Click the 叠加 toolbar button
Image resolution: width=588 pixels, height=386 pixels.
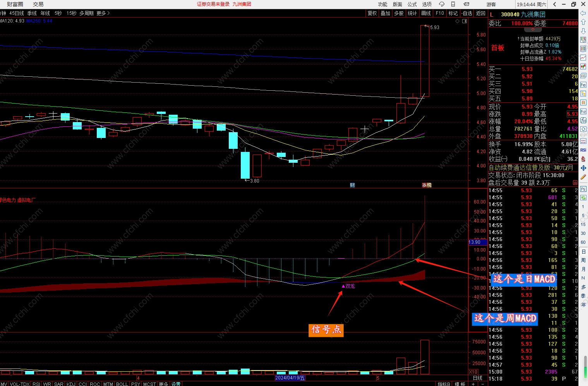pyautogui.click(x=386, y=13)
